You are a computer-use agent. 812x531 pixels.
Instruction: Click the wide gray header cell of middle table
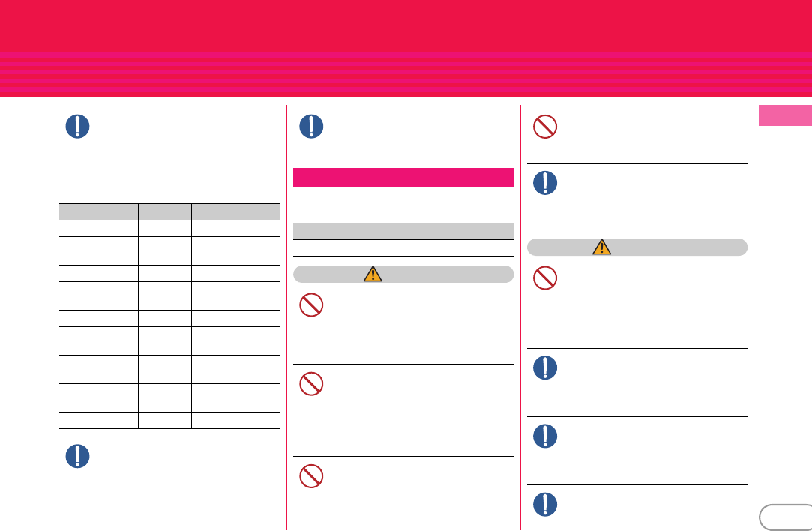438,232
